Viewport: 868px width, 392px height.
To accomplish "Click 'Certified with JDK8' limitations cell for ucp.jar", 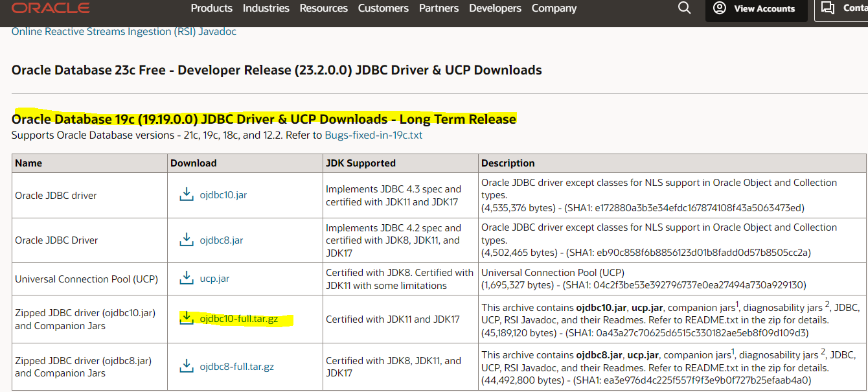I will (400, 279).
